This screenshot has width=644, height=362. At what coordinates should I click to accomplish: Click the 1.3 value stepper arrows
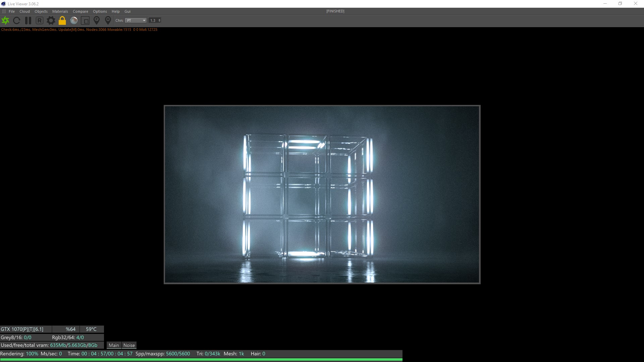(x=159, y=20)
